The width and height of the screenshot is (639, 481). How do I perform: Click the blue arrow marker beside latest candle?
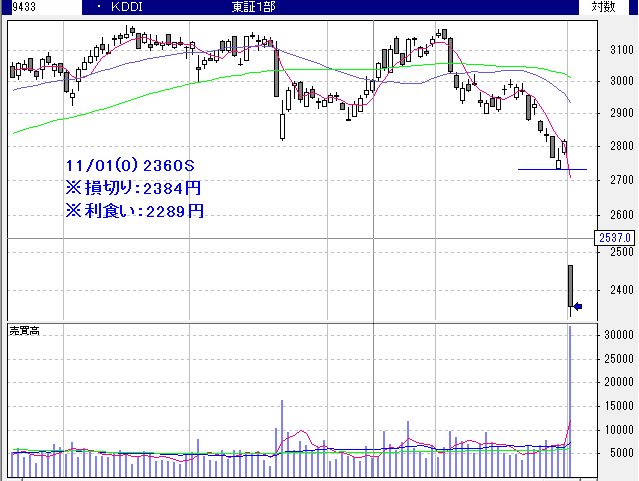[x=577, y=306]
